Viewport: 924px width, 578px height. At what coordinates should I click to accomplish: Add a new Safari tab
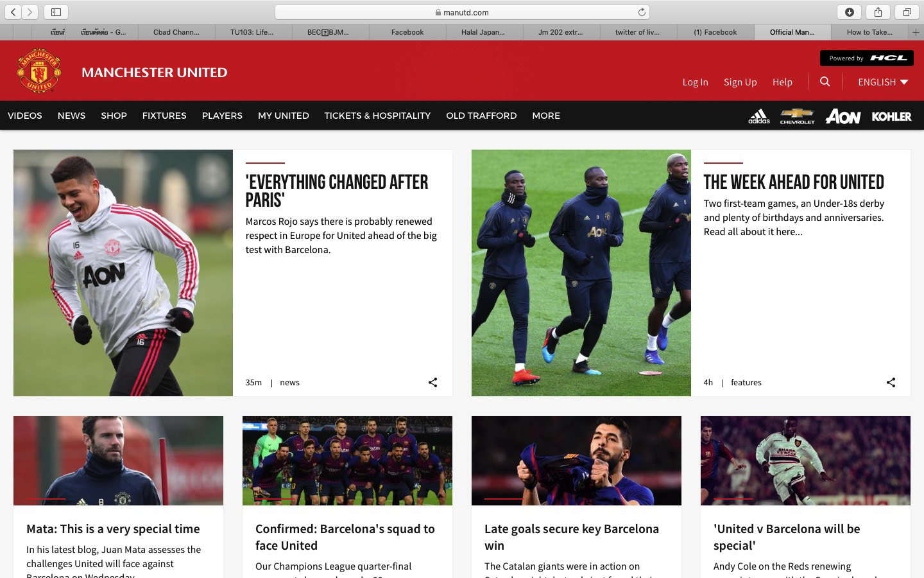coord(916,32)
